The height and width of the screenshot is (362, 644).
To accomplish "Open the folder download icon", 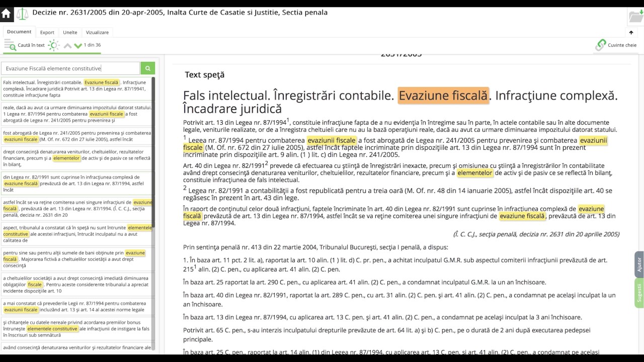I will (x=635, y=16).
